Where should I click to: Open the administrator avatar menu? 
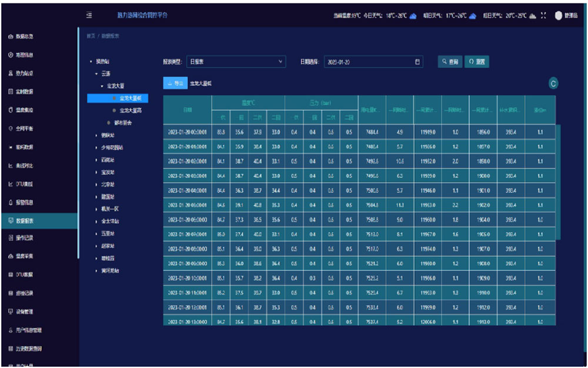[x=559, y=15]
